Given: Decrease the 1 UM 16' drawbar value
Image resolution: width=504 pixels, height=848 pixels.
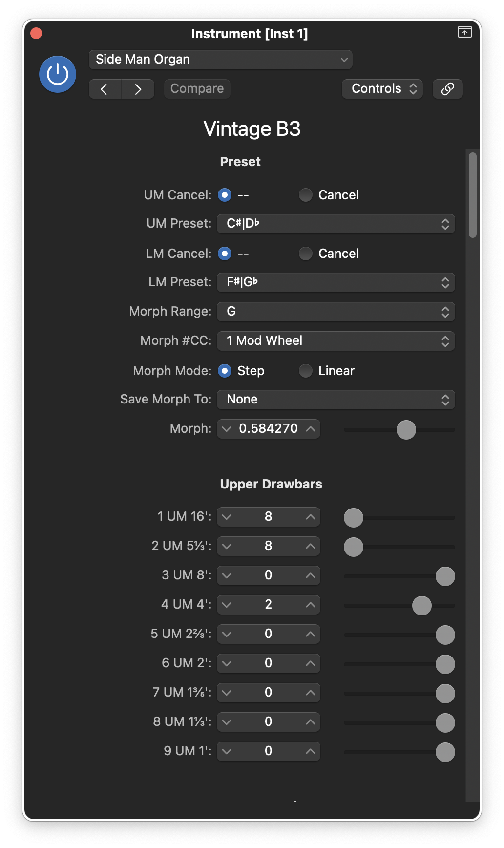Looking at the screenshot, I should [227, 517].
